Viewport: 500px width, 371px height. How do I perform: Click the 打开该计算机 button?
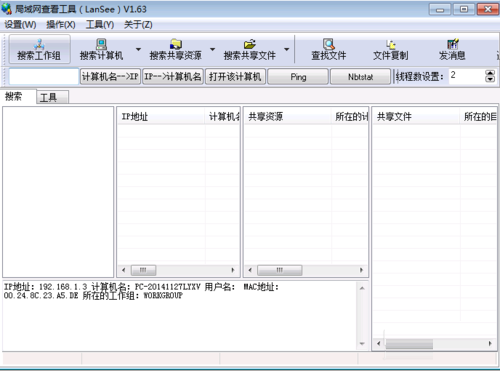pos(235,77)
